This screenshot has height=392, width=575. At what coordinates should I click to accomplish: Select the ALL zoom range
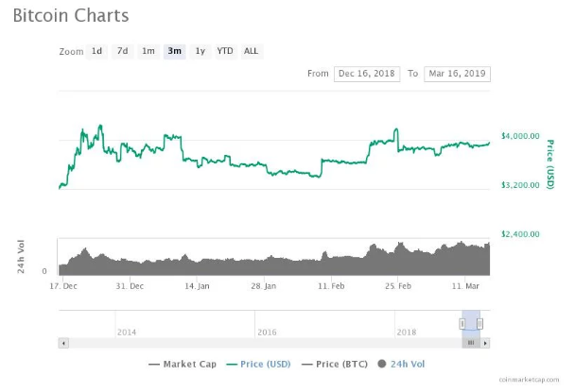(252, 51)
